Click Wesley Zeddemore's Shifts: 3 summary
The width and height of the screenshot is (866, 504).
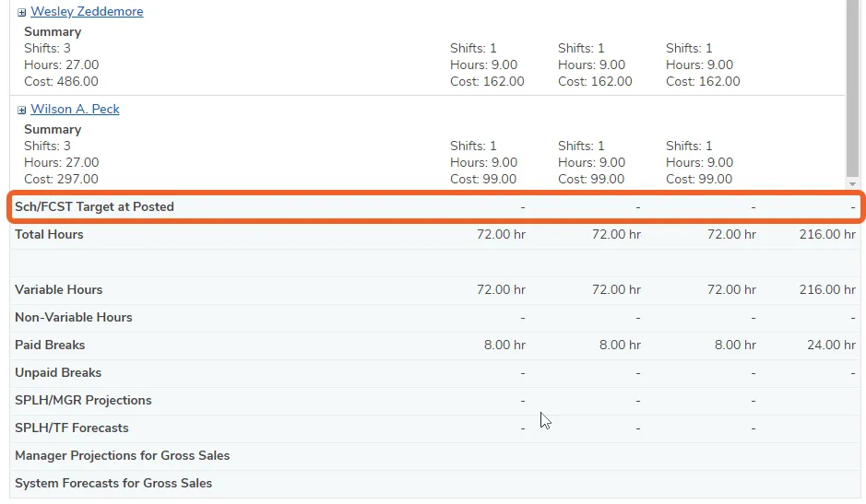[47, 48]
